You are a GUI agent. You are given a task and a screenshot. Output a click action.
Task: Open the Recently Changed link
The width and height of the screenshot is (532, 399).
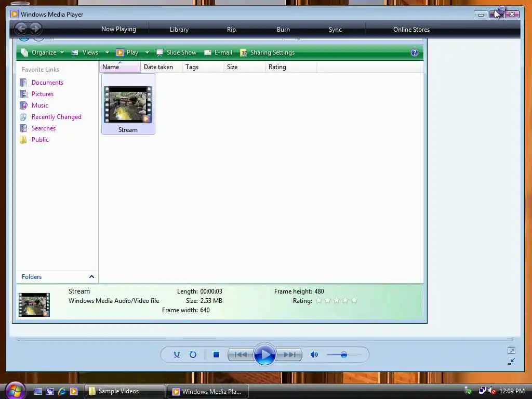(x=56, y=117)
